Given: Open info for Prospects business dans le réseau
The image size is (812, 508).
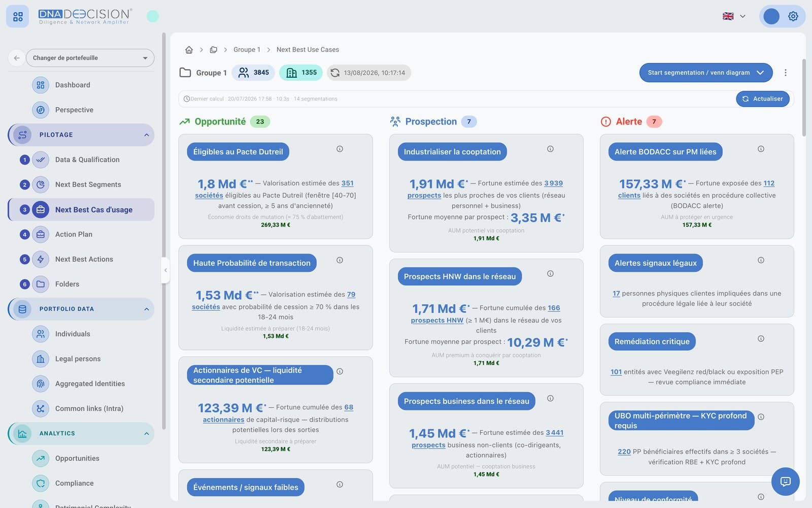Looking at the screenshot, I should click(x=550, y=398).
